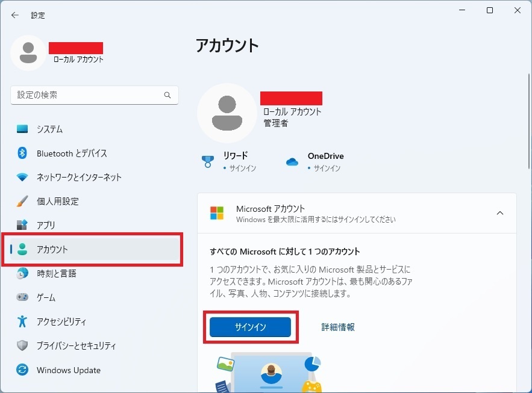532x393 pixels.
Task: Click the 個人用設定 paintbrush icon
Action: point(22,201)
